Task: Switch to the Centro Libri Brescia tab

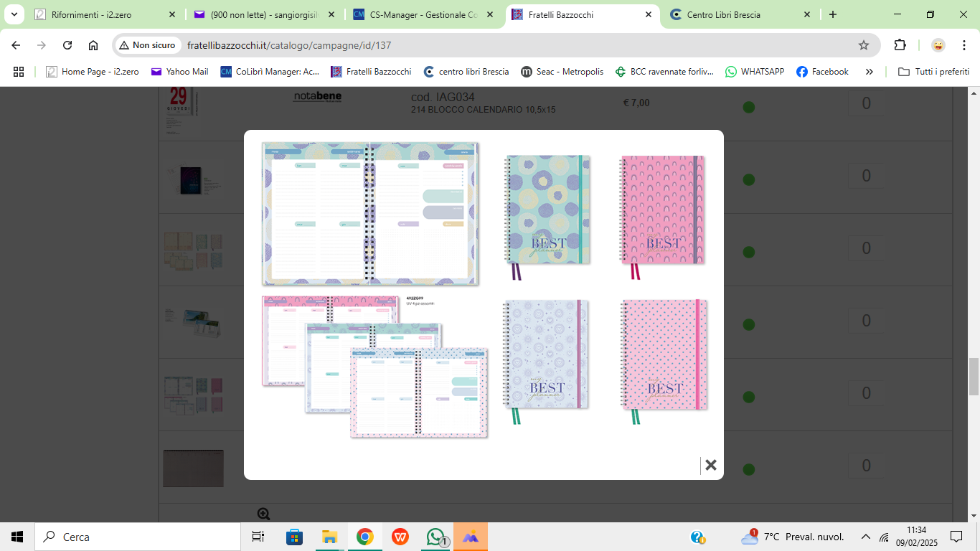Action: pos(739,14)
